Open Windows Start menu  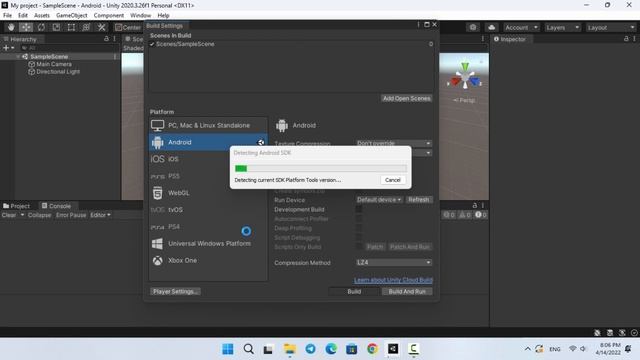(x=228, y=349)
